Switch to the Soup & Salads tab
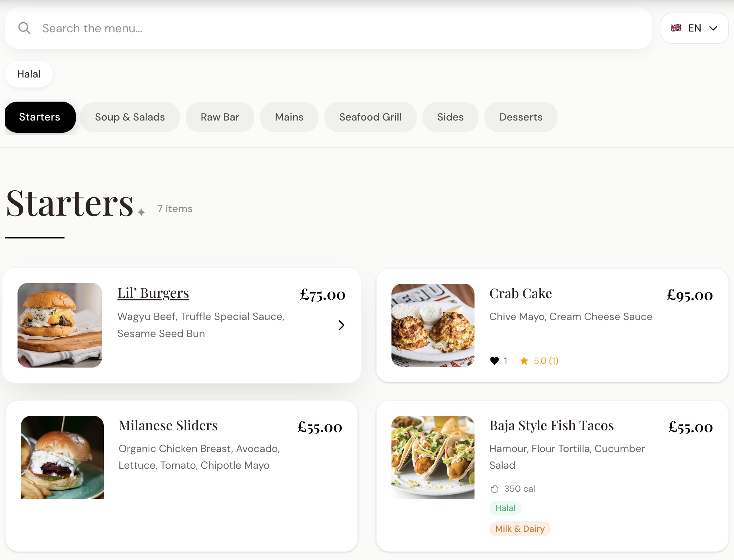The image size is (734, 560). 130,117
